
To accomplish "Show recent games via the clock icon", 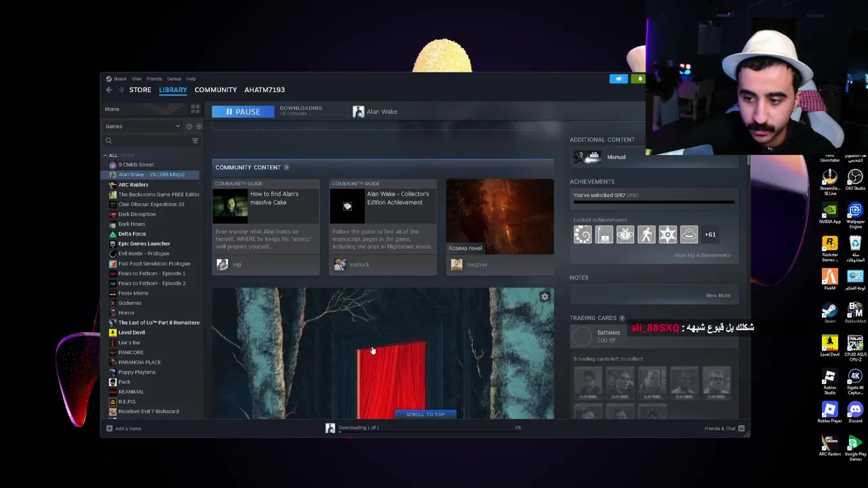I will coord(189,126).
